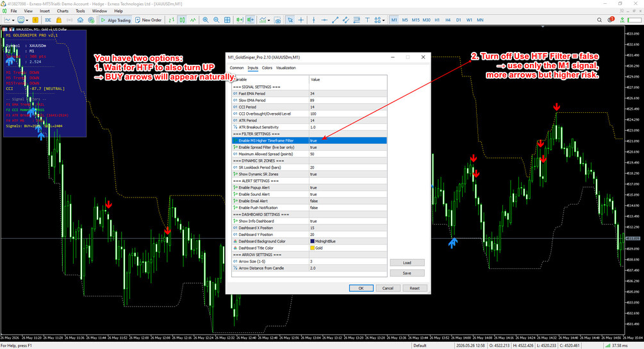
Task: Open a new chart via toolbar icon
Action: tap(8, 20)
